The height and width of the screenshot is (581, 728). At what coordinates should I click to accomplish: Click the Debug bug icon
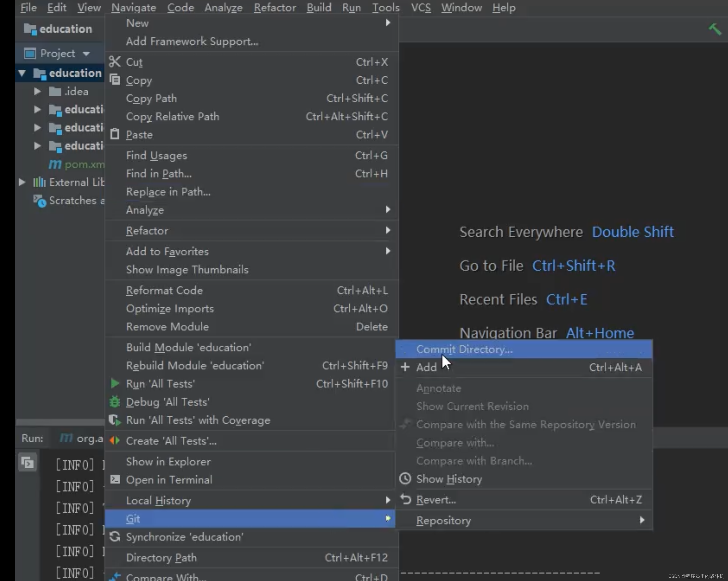(x=115, y=402)
